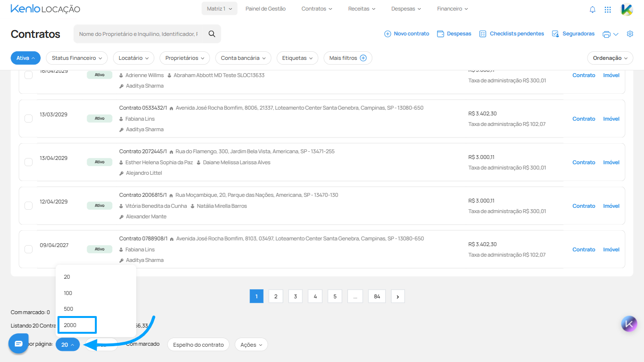Click the Checklists pendentes icon
This screenshot has height=362, width=644.
click(x=483, y=34)
